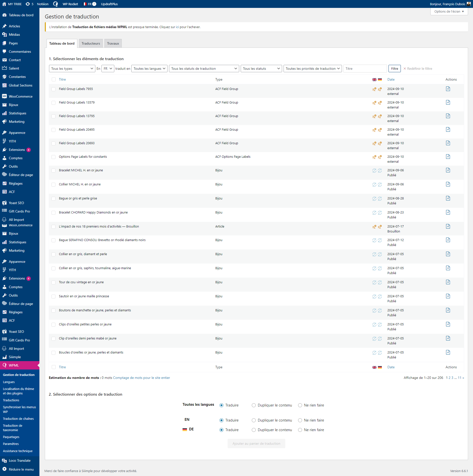Select Ne rien faire for Toutes les langues
473x476 pixels.
click(x=300, y=405)
